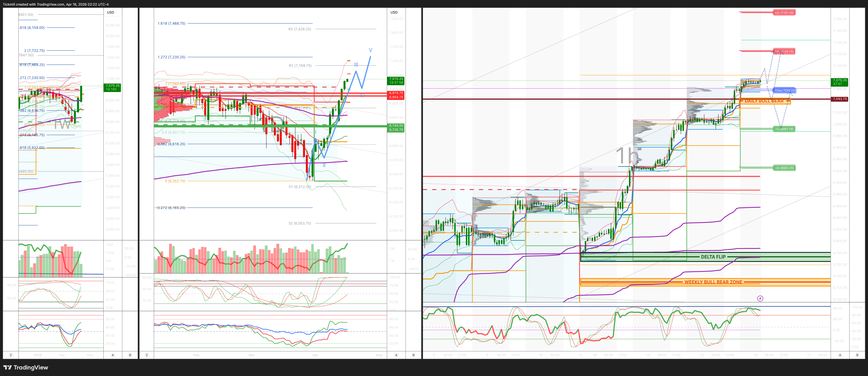Click the TradingView logo at bottom left
The image size is (868, 376).
point(25,367)
